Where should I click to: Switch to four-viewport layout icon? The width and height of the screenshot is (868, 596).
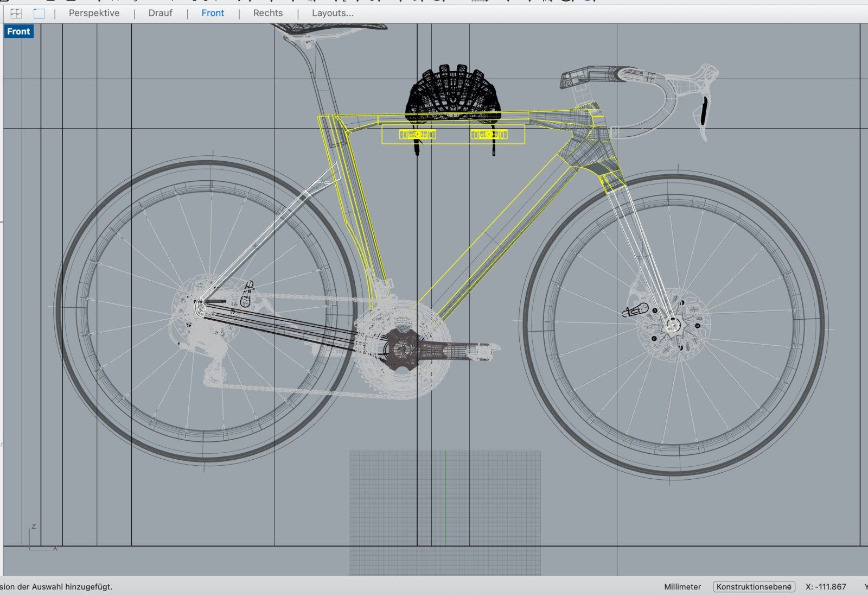click(16, 14)
